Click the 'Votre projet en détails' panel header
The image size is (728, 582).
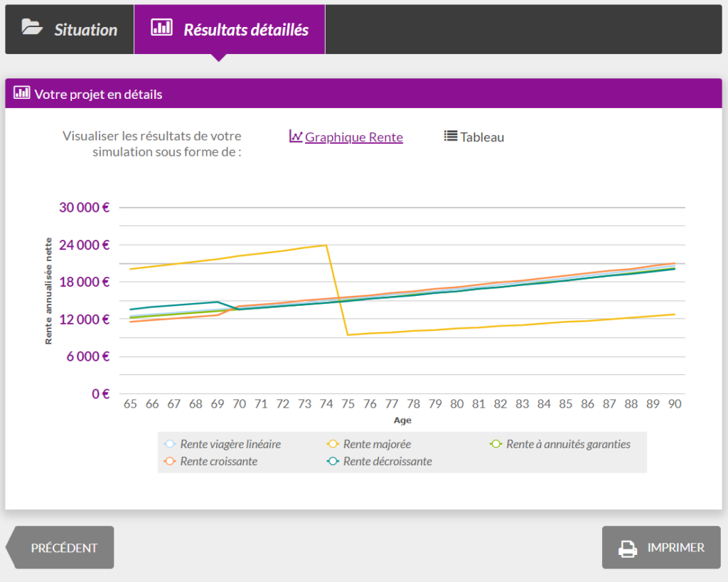point(364,93)
